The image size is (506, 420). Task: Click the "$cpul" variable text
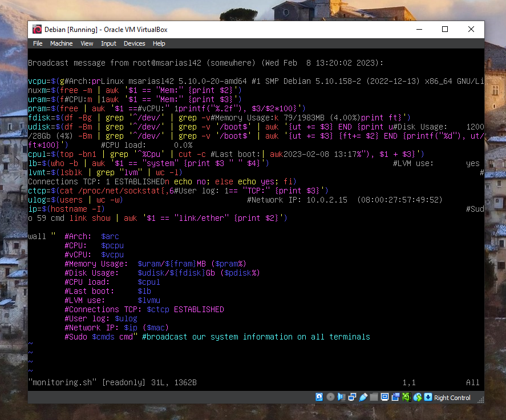coord(149,282)
